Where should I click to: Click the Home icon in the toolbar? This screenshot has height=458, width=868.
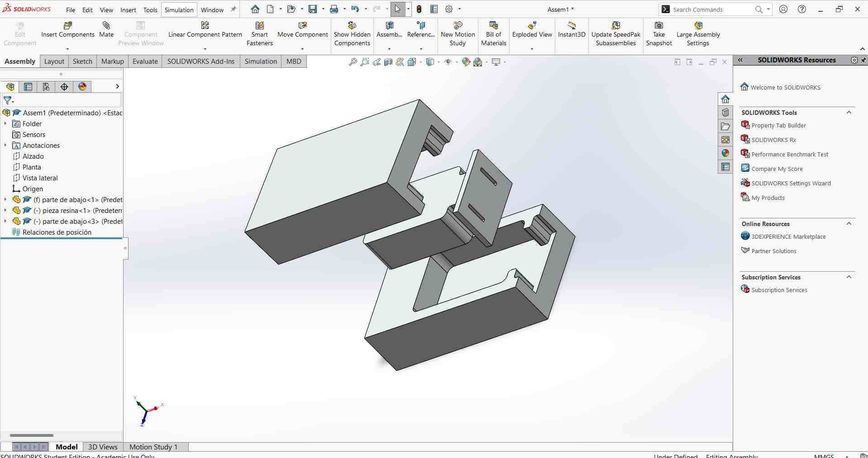(255, 9)
